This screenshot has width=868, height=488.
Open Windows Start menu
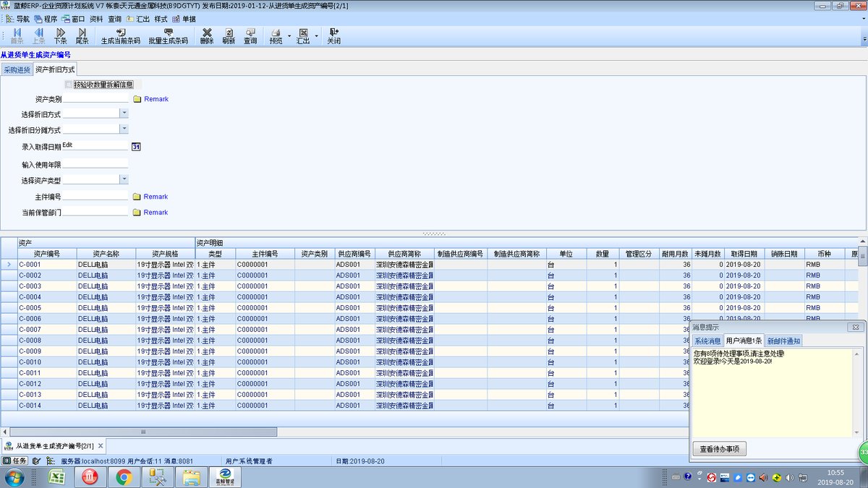point(14,477)
